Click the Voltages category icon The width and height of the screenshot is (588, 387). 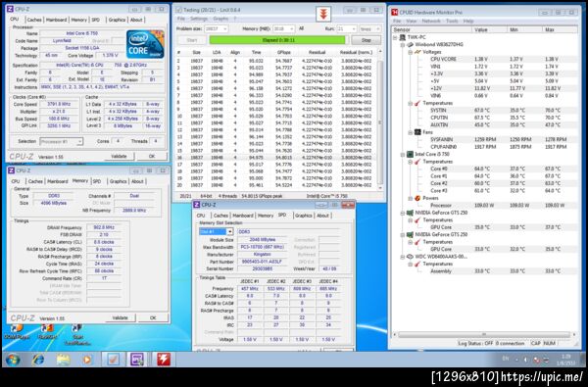point(417,52)
